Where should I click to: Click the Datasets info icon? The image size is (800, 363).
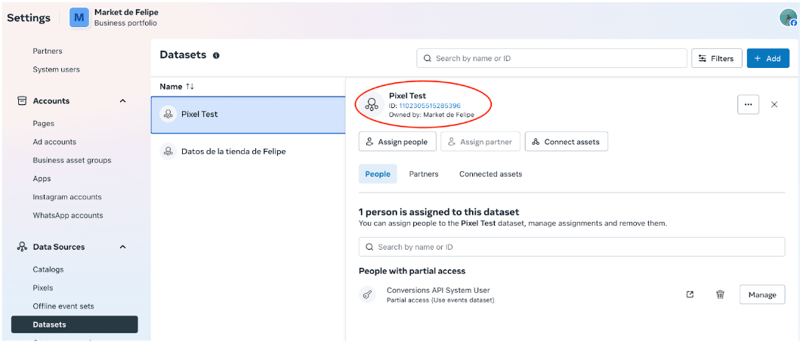tap(216, 56)
